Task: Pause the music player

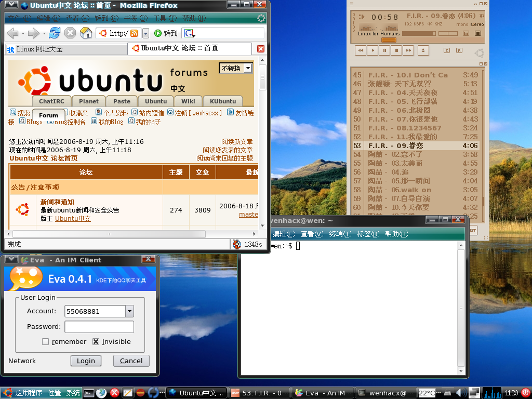Action: [384, 50]
